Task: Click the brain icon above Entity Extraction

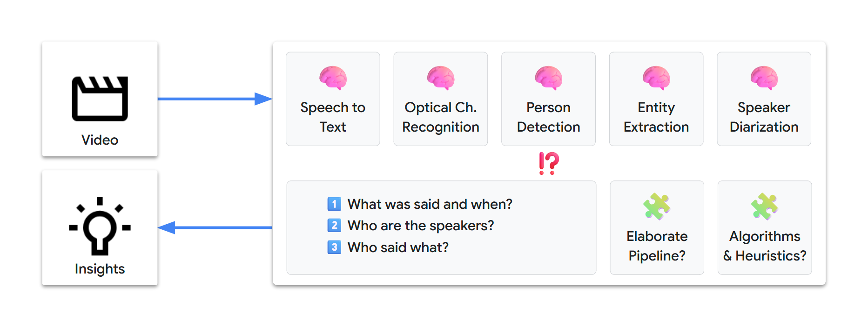Action: click(656, 77)
